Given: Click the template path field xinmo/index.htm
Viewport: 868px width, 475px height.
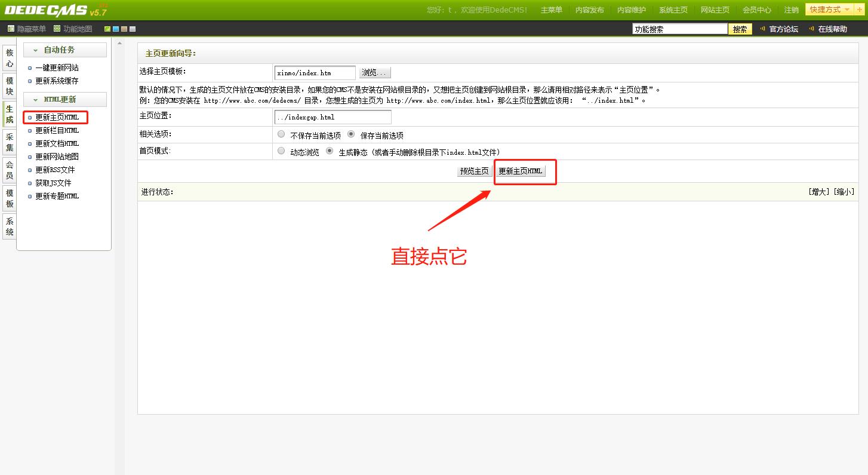Looking at the screenshot, I should click(315, 73).
